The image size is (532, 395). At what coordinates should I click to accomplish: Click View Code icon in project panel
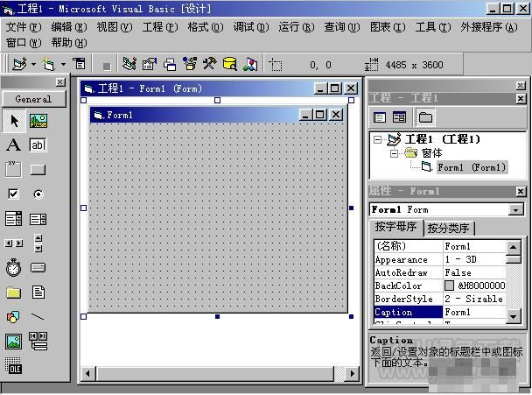tap(380, 117)
